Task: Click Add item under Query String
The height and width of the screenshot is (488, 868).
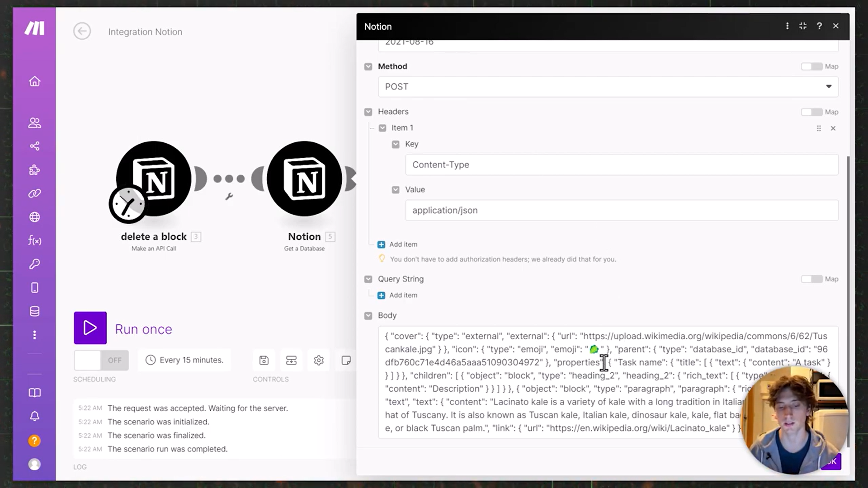Action: click(x=398, y=295)
